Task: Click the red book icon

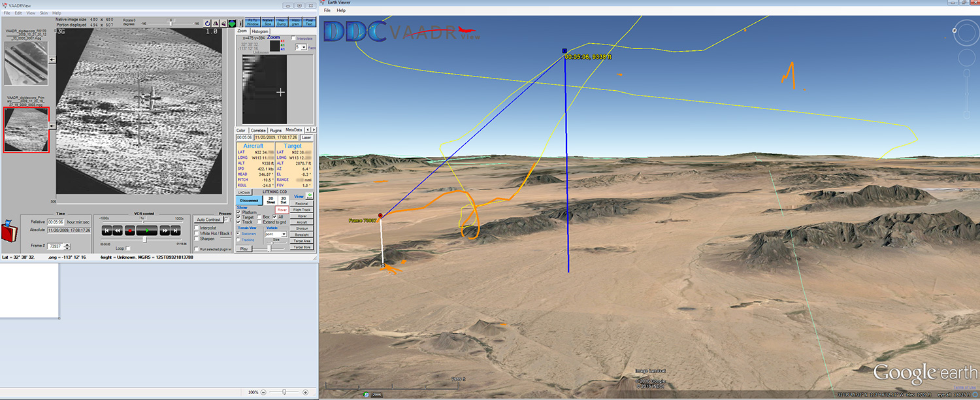Action: (8, 231)
